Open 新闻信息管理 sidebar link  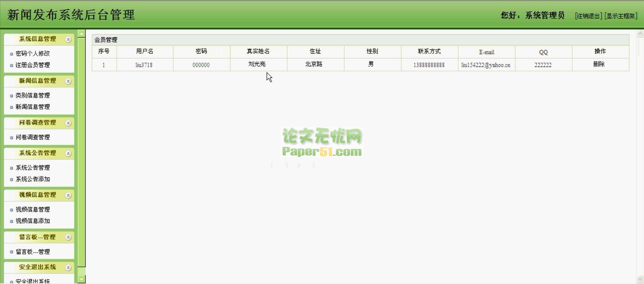[x=33, y=107]
